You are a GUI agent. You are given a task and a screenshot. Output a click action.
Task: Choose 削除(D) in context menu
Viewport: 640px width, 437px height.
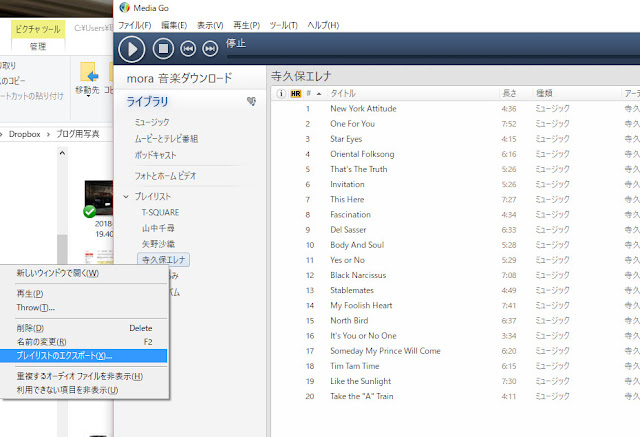click(84, 328)
